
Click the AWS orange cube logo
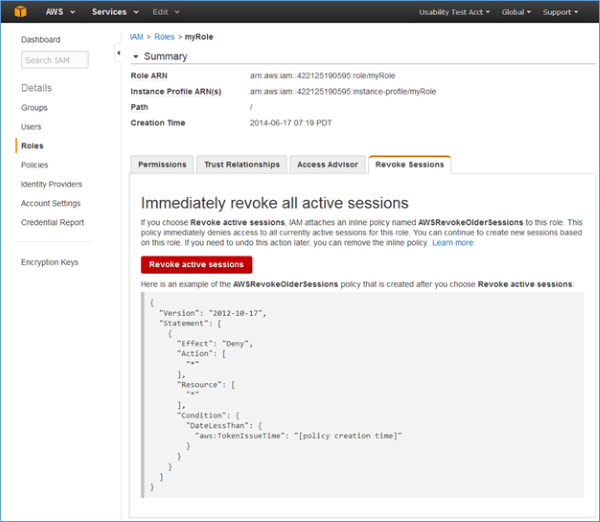(x=20, y=12)
